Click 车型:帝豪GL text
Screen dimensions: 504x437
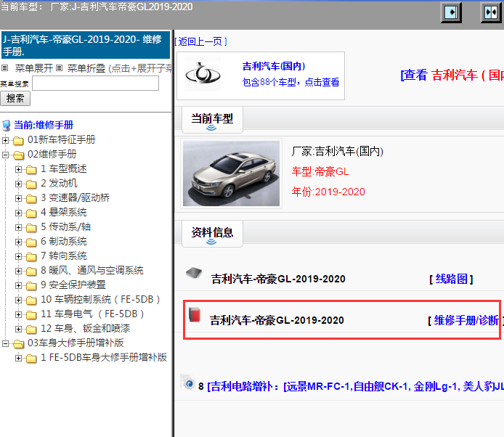(320, 171)
